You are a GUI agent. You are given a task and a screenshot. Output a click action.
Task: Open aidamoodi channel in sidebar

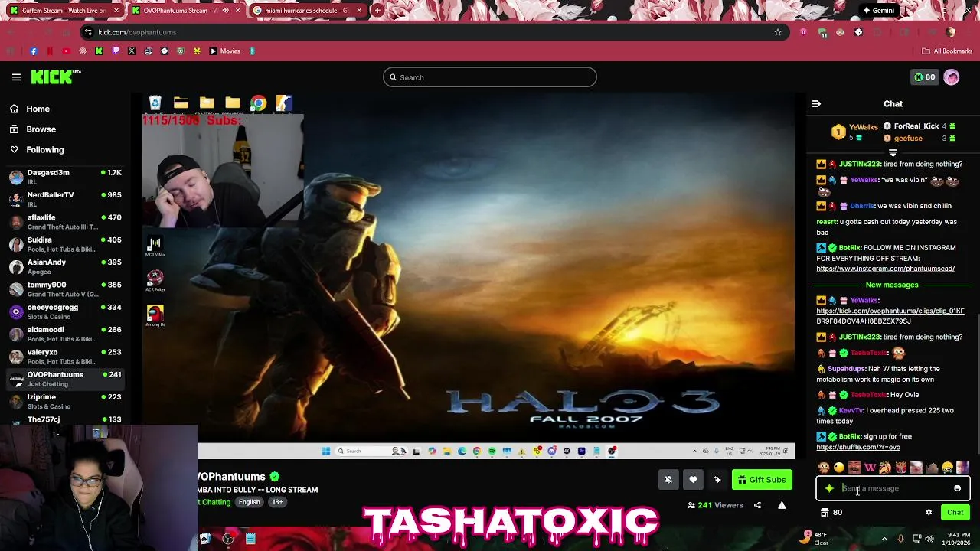click(x=65, y=334)
